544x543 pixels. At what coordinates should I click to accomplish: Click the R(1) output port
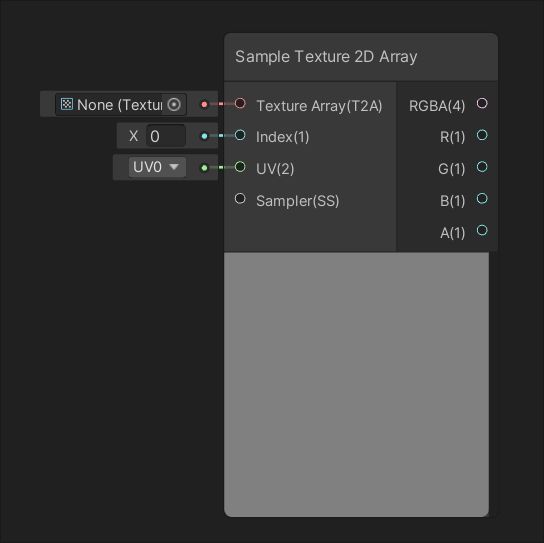(482, 135)
